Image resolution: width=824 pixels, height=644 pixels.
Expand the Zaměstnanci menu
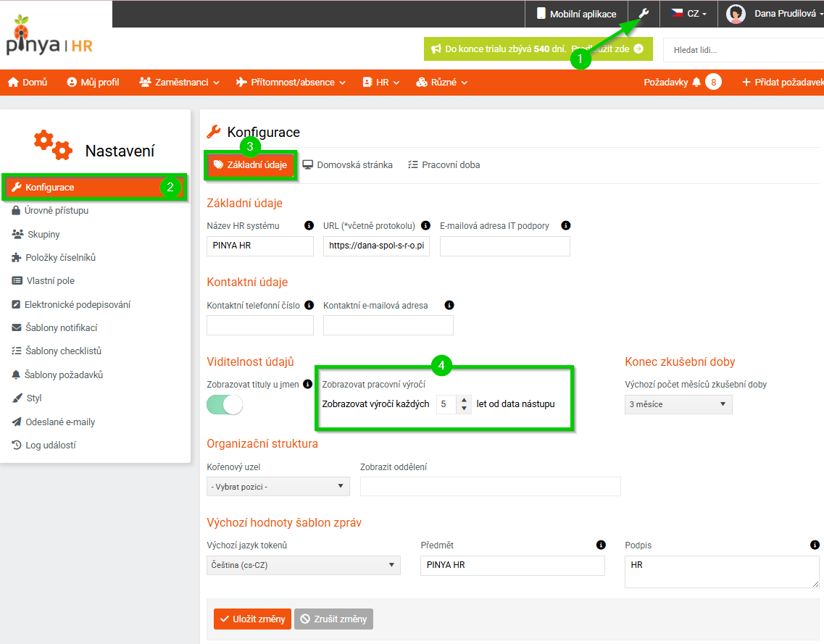pos(179,82)
